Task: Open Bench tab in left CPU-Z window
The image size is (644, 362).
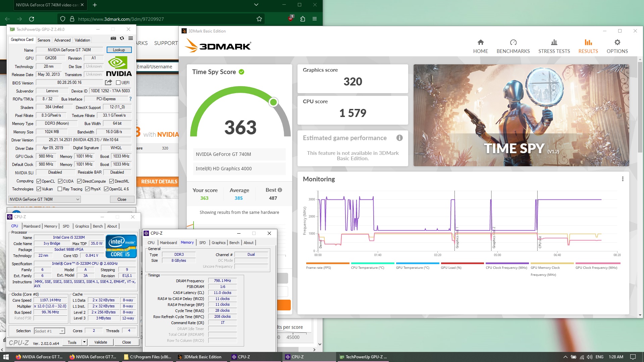Action: coord(98,226)
